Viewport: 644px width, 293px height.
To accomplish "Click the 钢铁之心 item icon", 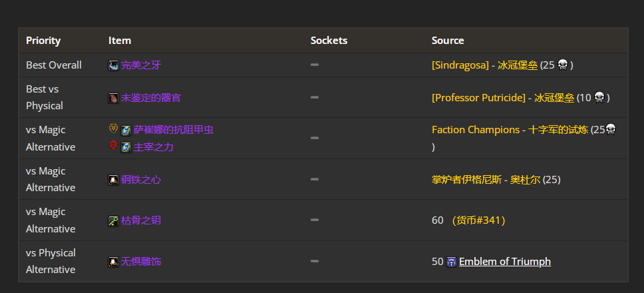I will coord(114,180).
